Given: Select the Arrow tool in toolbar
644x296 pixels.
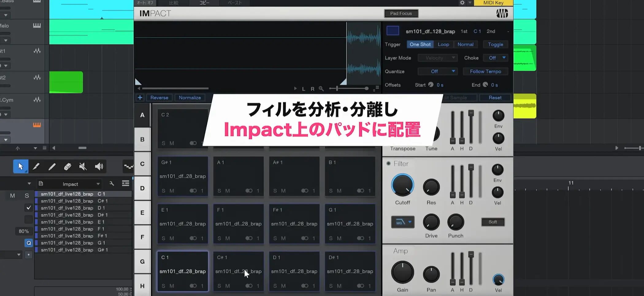Looking at the screenshot, I should [x=21, y=166].
